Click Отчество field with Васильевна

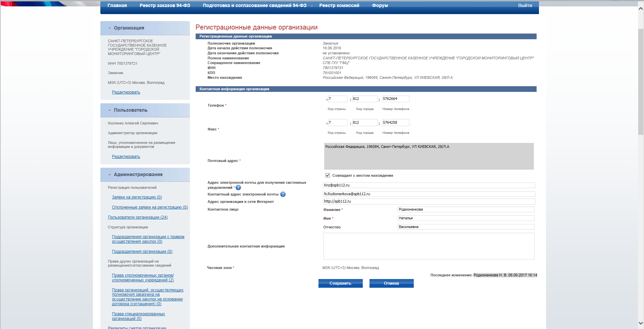(466, 227)
